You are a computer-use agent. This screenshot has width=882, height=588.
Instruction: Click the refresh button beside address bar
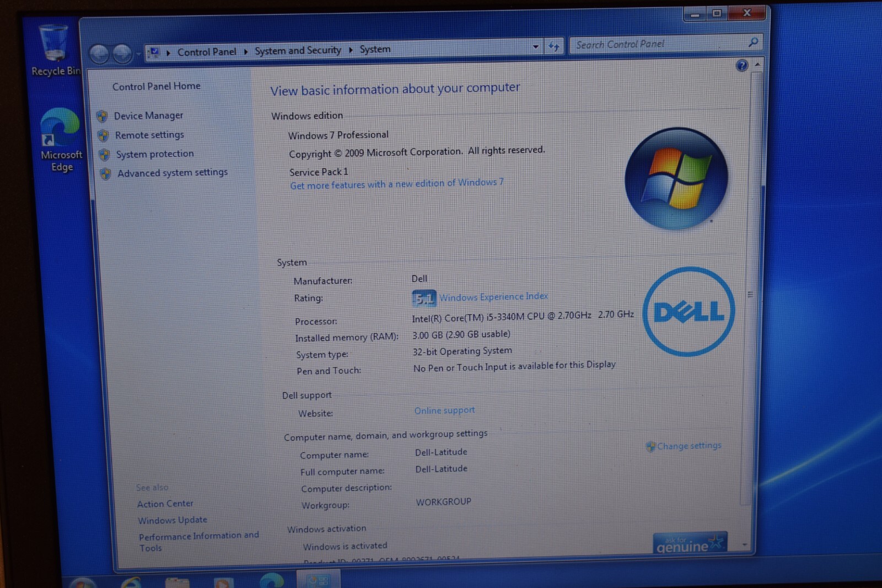pyautogui.click(x=554, y=47)
